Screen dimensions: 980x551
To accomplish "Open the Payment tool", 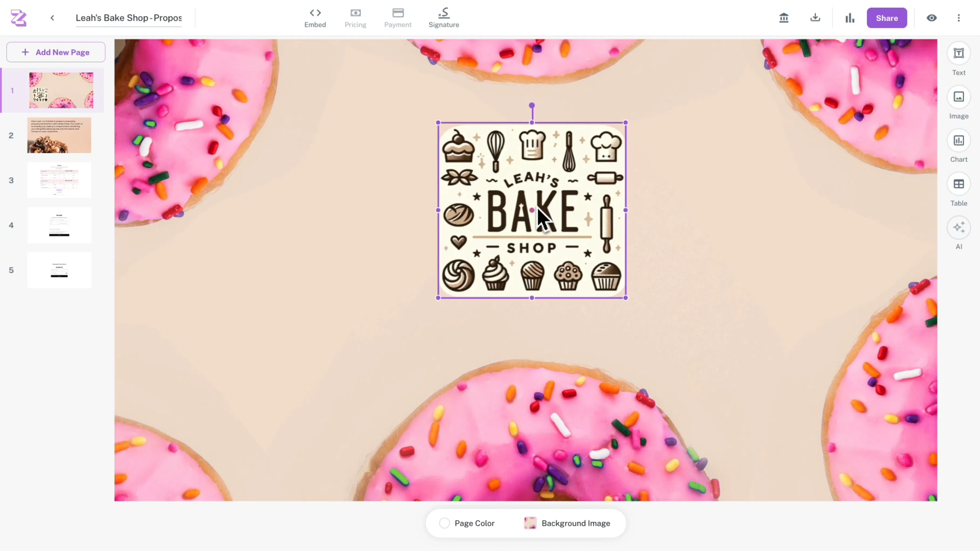I will pos(398,18).
